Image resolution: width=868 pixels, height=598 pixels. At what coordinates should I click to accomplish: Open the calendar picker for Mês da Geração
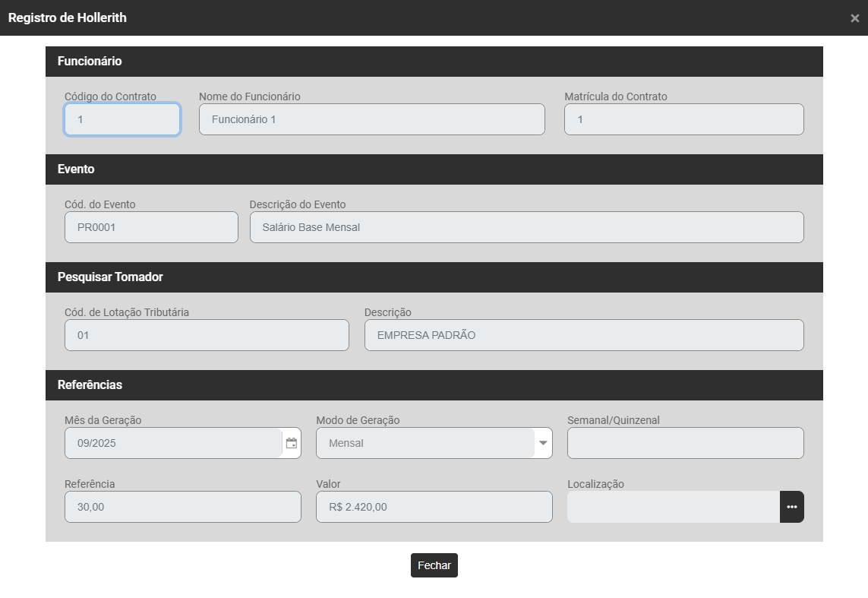pos(292,443)
